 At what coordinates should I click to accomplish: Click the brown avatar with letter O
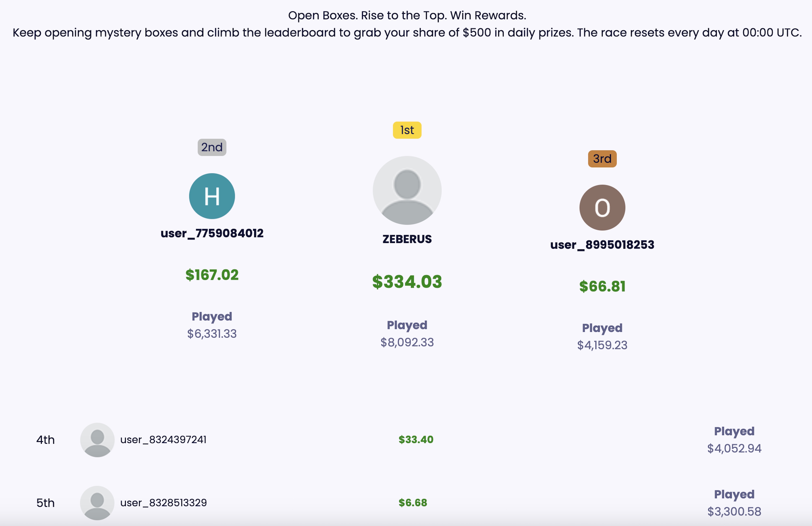602,207
